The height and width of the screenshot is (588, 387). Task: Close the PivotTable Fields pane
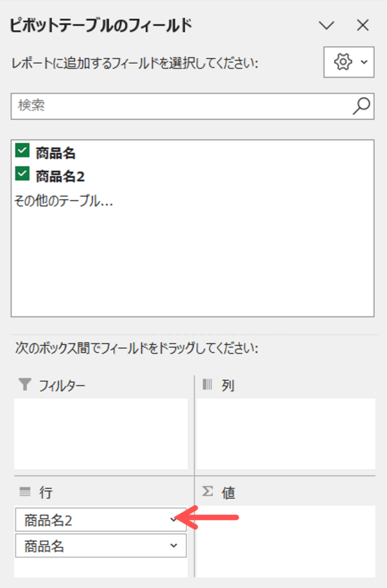[362, 25]
